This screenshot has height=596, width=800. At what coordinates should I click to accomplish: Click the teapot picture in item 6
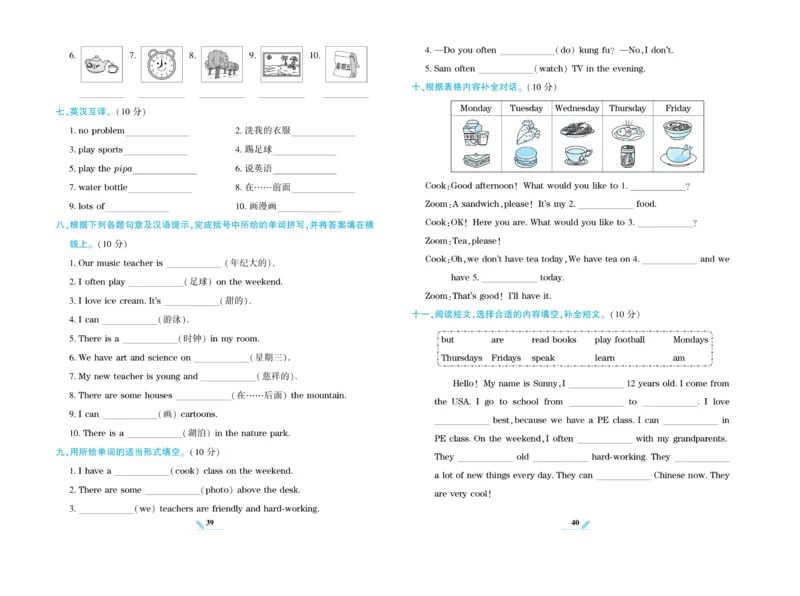(x=100, y=66)
